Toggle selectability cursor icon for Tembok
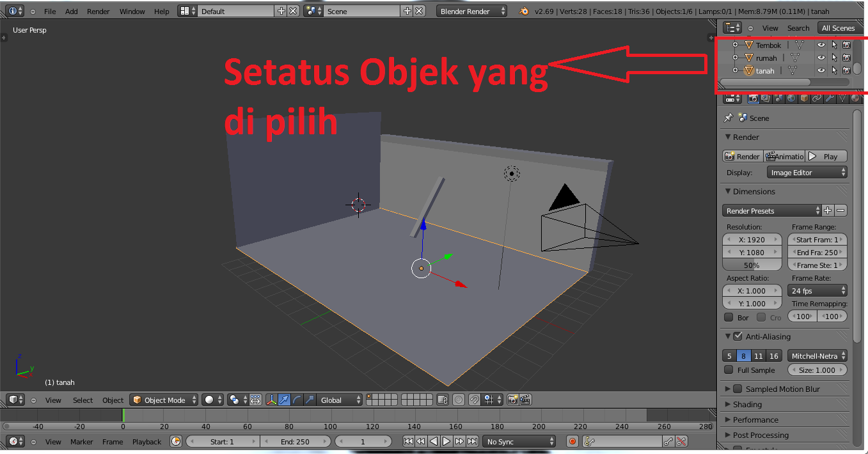The image size is (868, 454). [x=834, y=45]
